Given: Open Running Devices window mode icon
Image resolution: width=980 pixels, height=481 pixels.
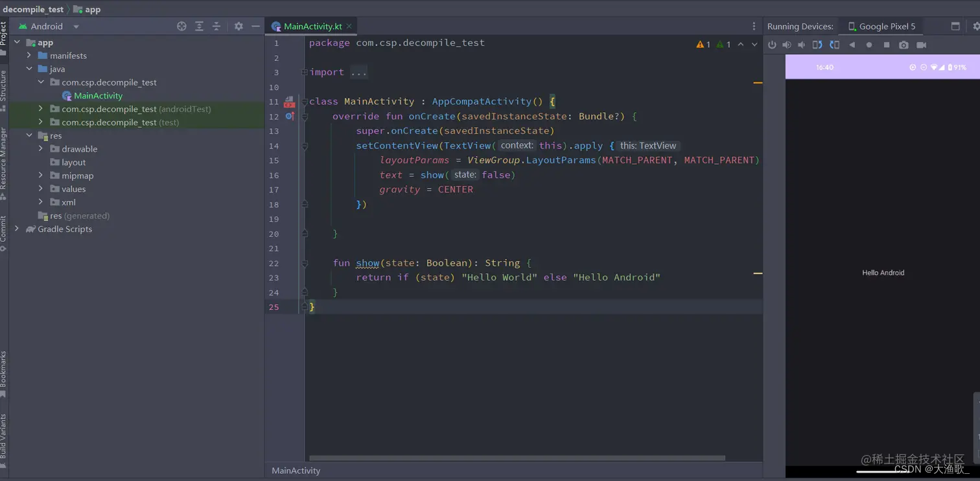Looking at the screenshot, I should click(x=955, y=26).
